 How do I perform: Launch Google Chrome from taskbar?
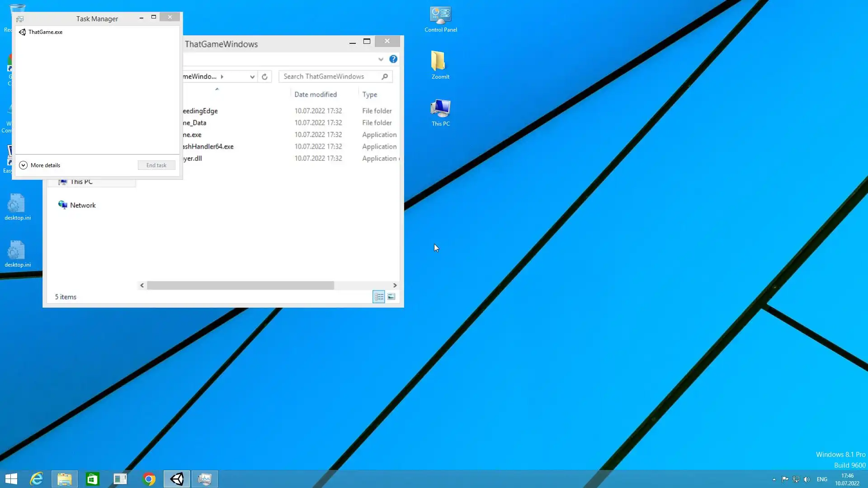tap(149, 479)
